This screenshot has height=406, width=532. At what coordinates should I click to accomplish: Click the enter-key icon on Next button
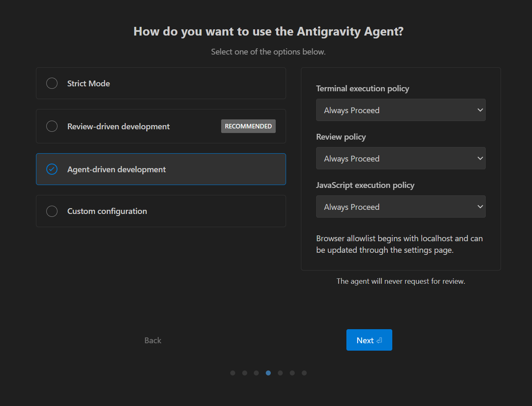click(x=379, y=340)
